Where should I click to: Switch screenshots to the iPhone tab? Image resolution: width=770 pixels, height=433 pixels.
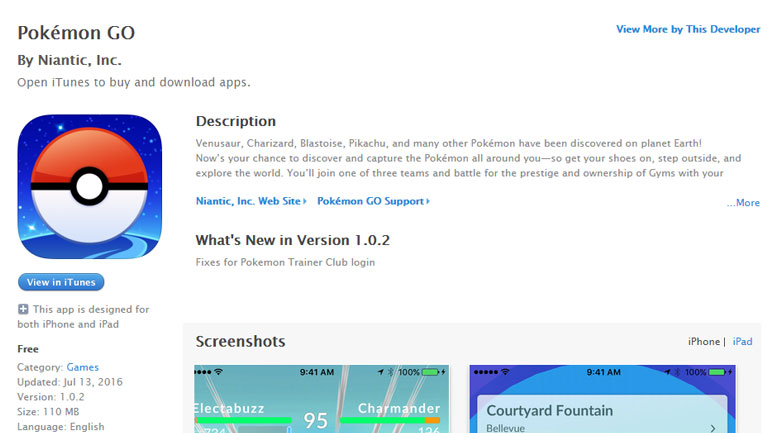[x=703, y=342]
